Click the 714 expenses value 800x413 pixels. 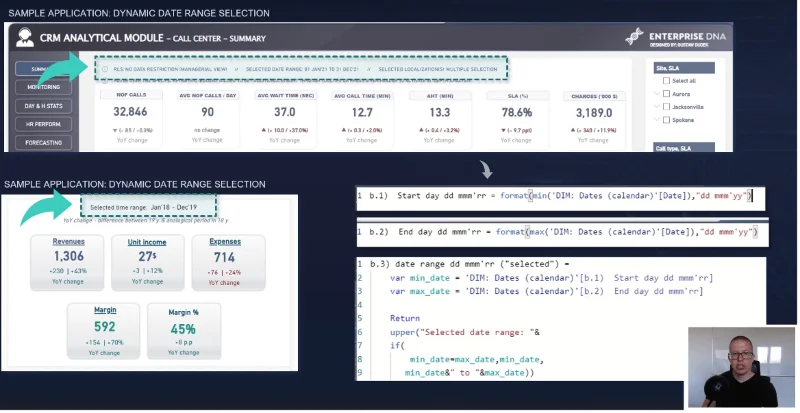click(x=224, y=257)
